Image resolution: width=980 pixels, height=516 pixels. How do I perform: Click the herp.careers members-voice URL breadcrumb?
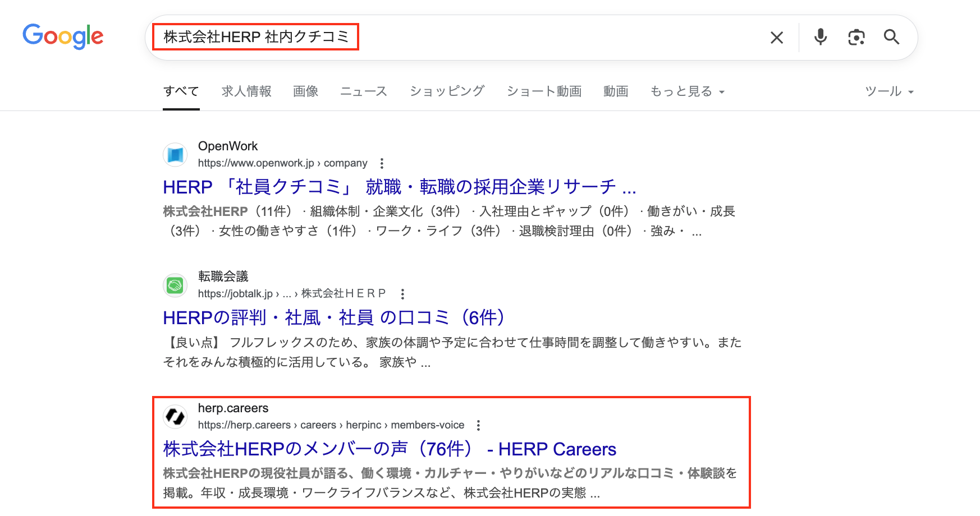331,425
